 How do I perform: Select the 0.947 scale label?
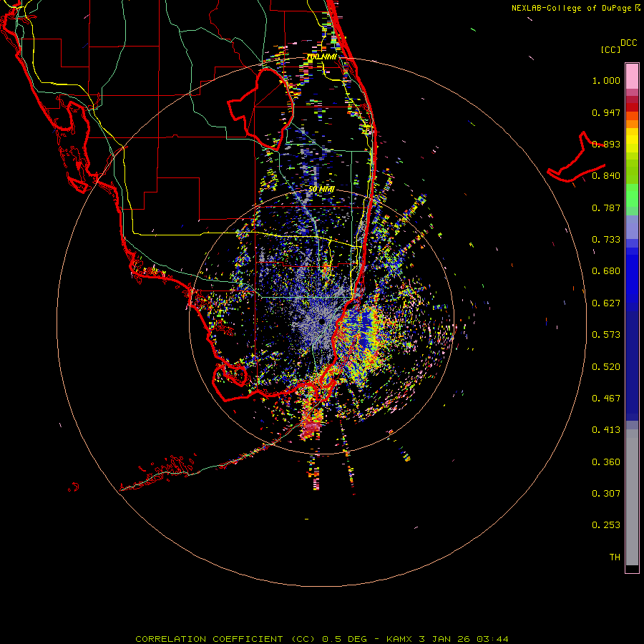(x=606, y=112)
